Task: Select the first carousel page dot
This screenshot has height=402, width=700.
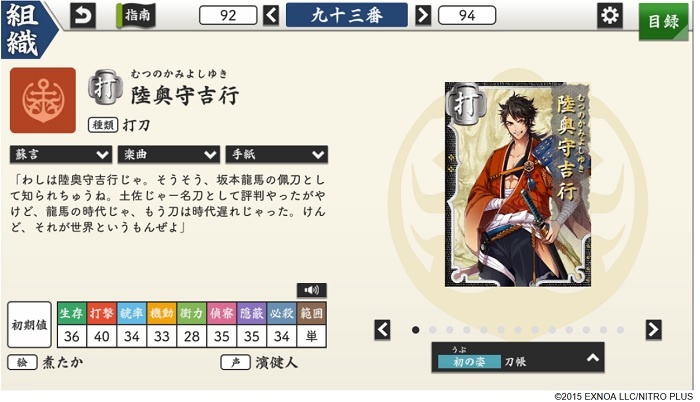Action: (x=416, y=330)
